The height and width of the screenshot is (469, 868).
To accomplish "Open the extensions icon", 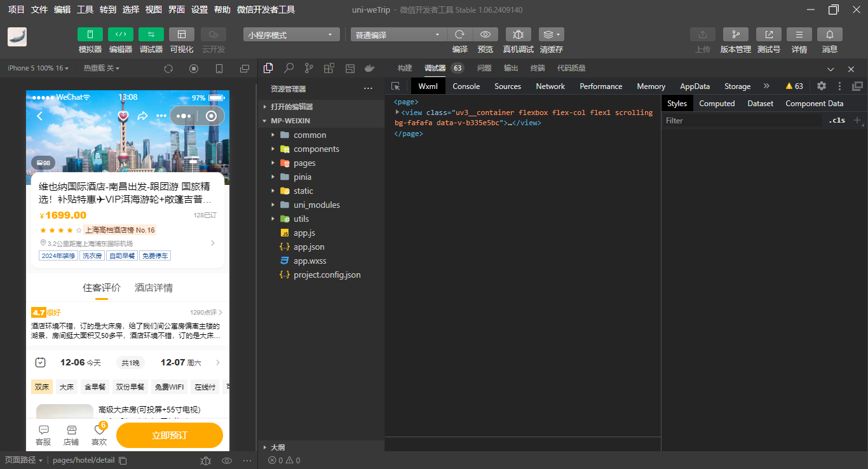I will [329, 68].
